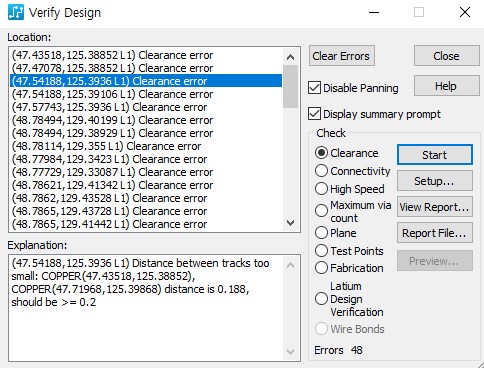484x368 pixels.
Task: Click the View Report... button
Action: (x=435, y=207)
